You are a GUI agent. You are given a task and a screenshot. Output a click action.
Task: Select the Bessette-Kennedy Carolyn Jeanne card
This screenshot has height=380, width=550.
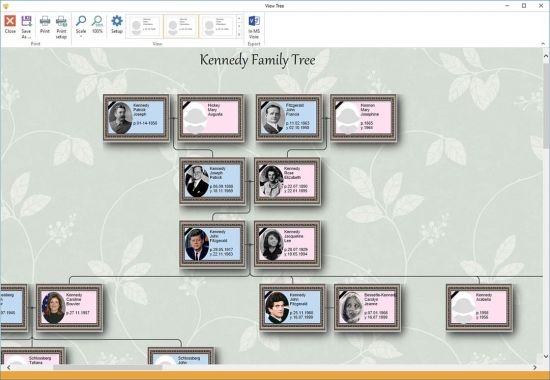pos(367,308)
